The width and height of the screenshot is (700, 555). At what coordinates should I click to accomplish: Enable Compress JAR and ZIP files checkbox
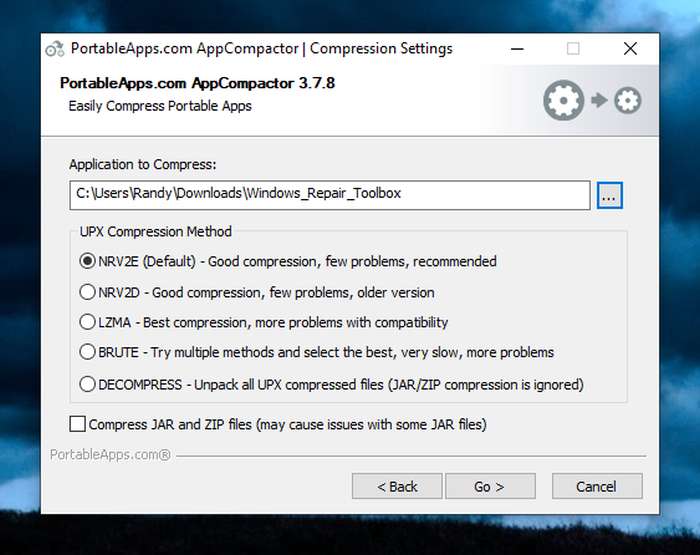point(78,424)
